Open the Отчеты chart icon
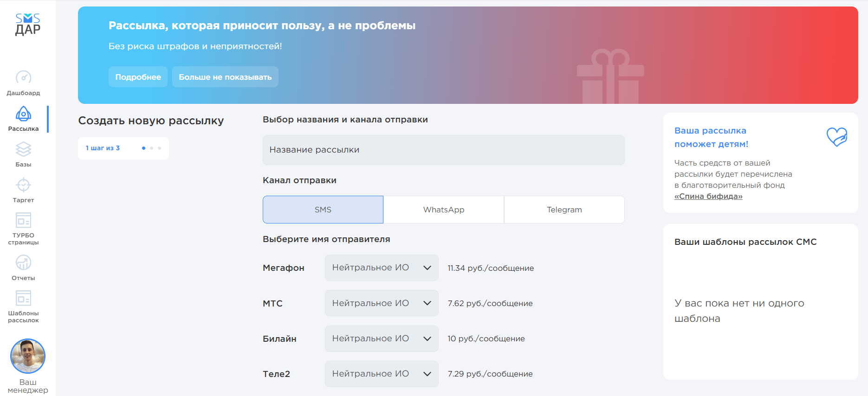The image size is (868, 396). pyautogui.click(x=23, y=263)
